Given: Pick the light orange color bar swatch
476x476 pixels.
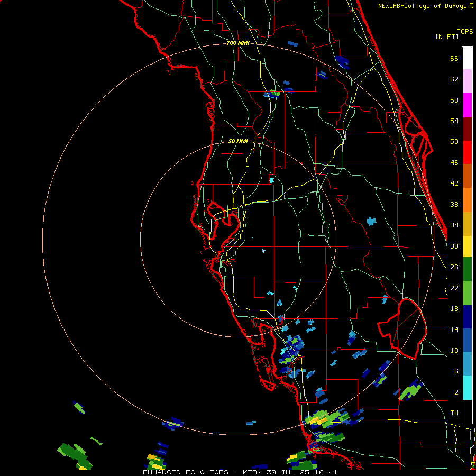Looking at the screenshot, I should click(467, 200).
